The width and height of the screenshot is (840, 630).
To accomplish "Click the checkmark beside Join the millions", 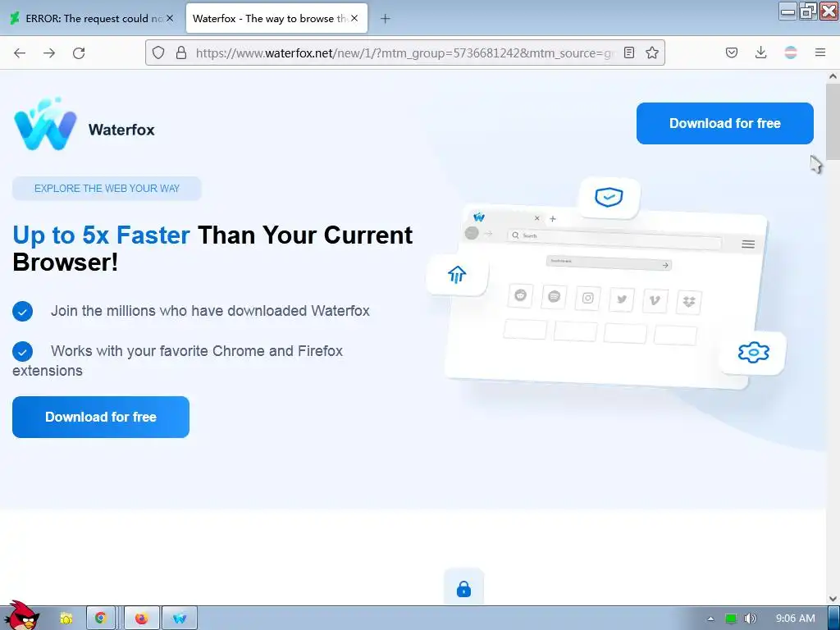I will [x=22, y=311].
